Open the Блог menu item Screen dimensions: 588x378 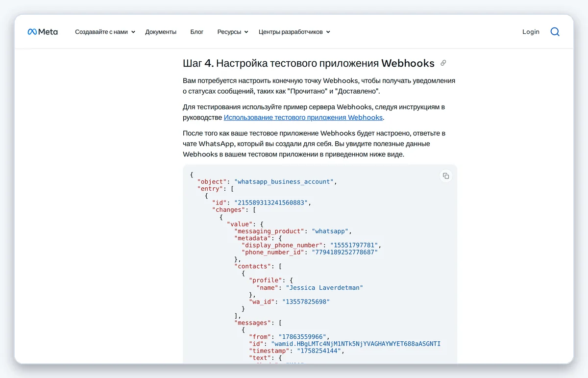click(197, 32)
